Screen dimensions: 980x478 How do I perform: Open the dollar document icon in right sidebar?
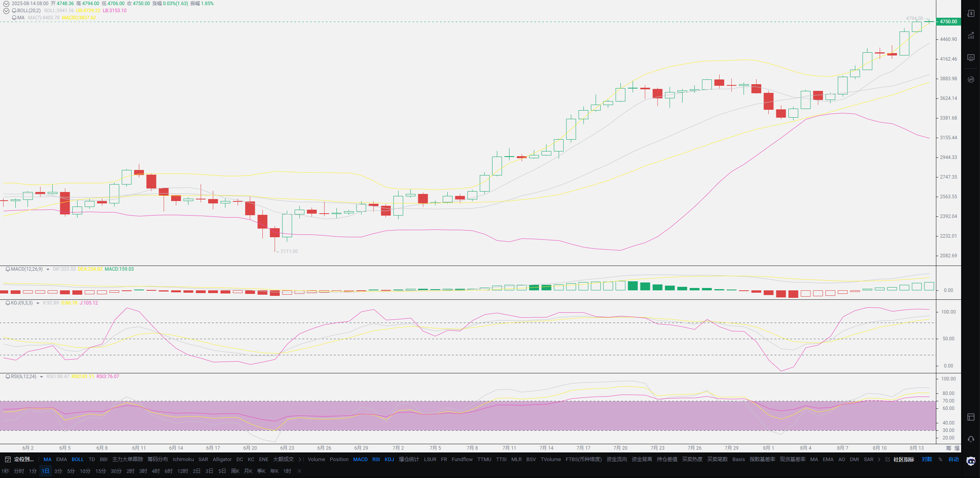(971, 14)
